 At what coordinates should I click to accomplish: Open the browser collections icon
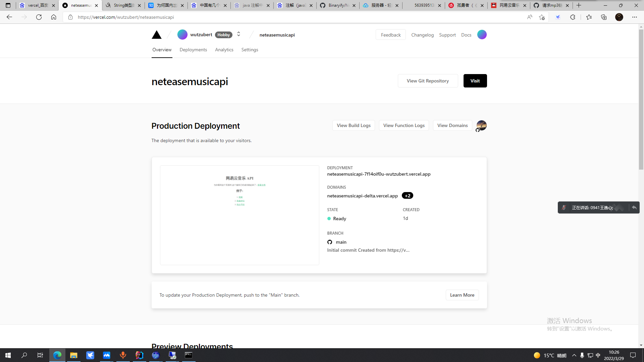tap(604, 17)
